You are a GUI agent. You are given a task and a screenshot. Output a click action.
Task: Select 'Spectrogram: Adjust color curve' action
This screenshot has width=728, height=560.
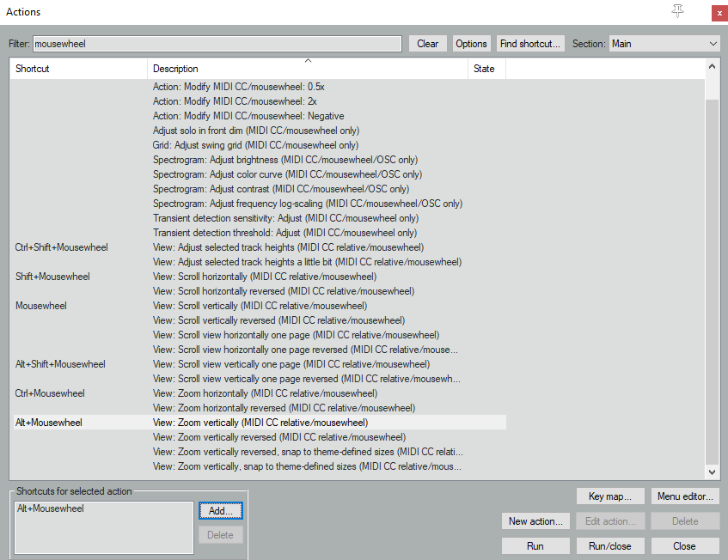287,174
